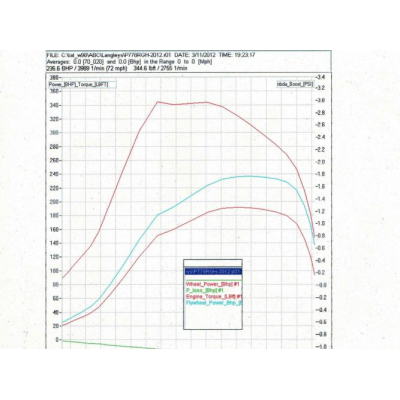Screen dimensions: 400x400
Task: Click the '-1.0' bottom right axis value
Action: click(321, 346)
